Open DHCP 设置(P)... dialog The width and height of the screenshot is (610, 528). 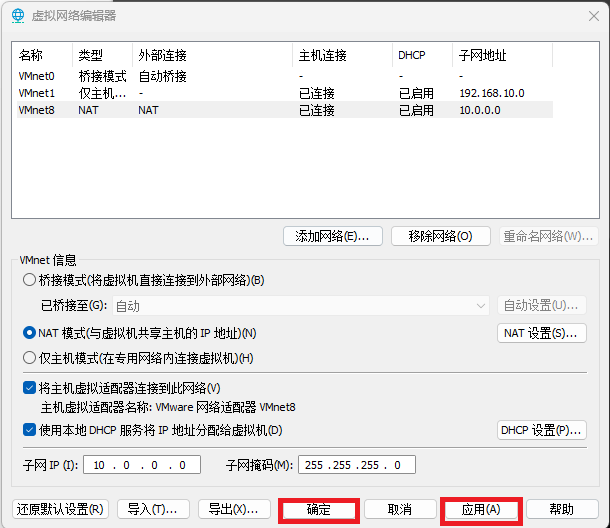click(542, 430)
